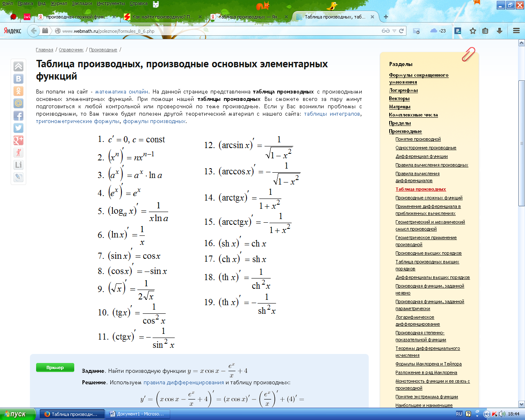Collapse the social share sidebar with the up-arrows icon
Image resolution: width=525 pixels, height=420 pixels.
click(x=18, y=66)
